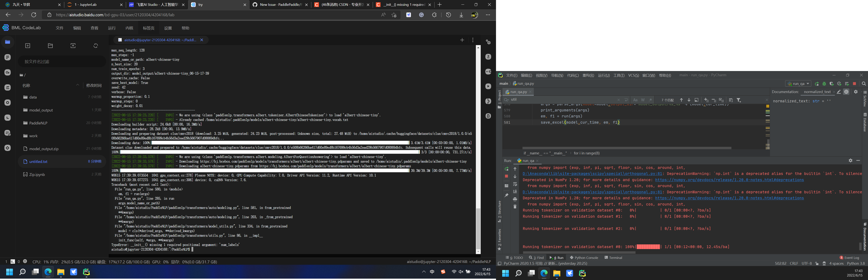Click the filter files by name field
Image resolution: width=868 pixels, height=280 pixels.
point(62,62)
